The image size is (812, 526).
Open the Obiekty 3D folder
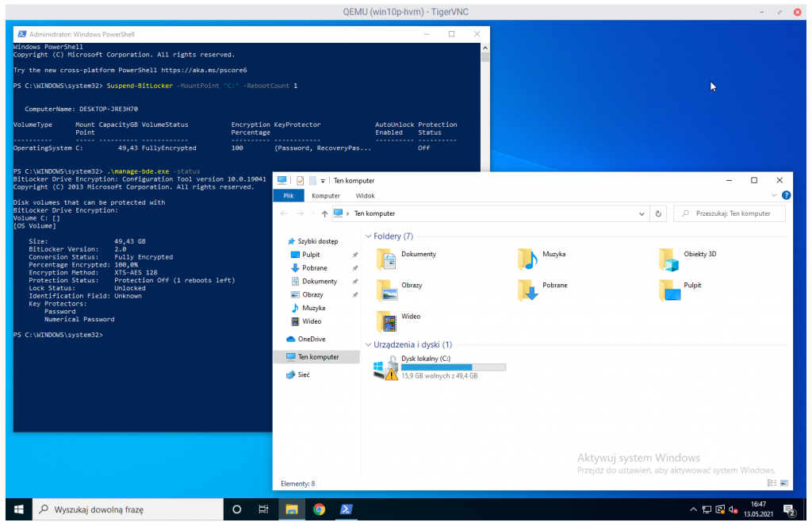[688, 258]
